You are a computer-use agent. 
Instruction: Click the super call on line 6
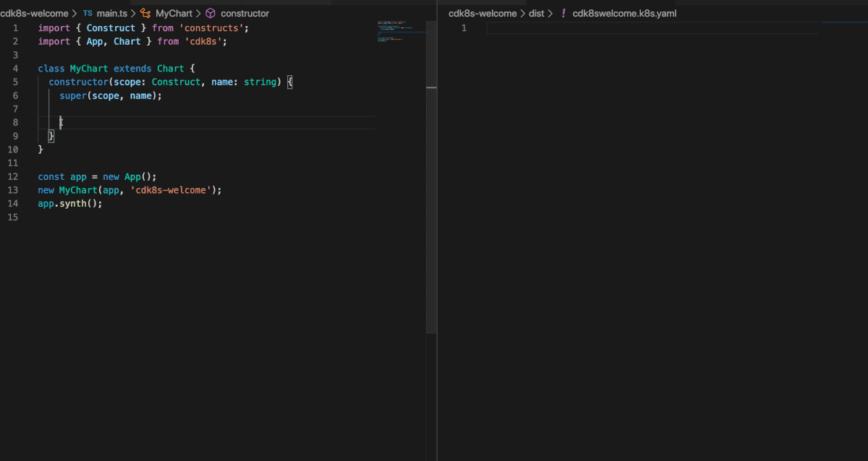click(73, 95)
